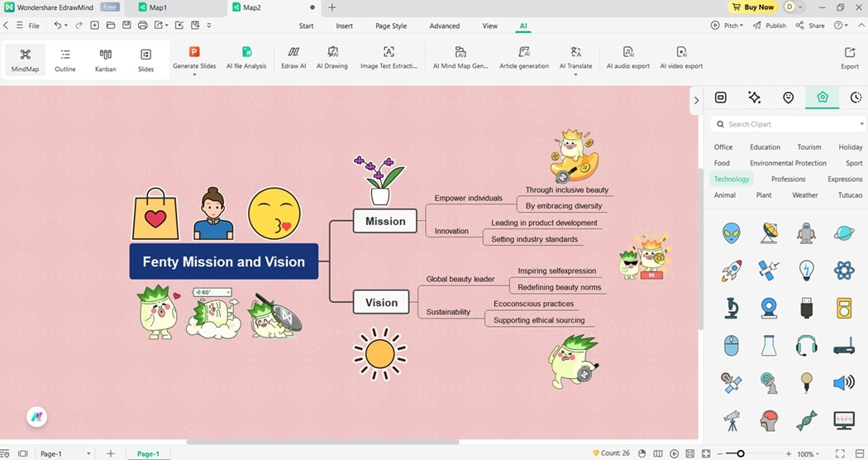Open Article generation tool
The image size is (868, 460).
[524, 58]
